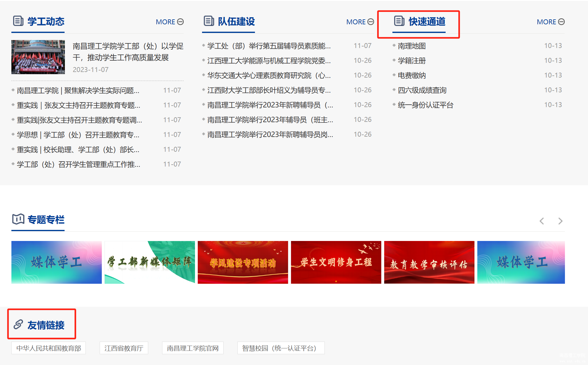The image size is (588, 365).
Task: Open the featured news group photo thumbnail
Action: tap(38, 57)
